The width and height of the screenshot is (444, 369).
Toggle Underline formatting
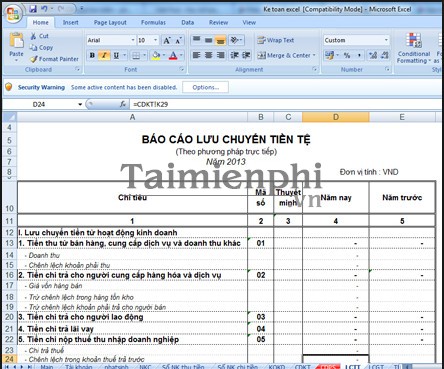tap(116, 55)
